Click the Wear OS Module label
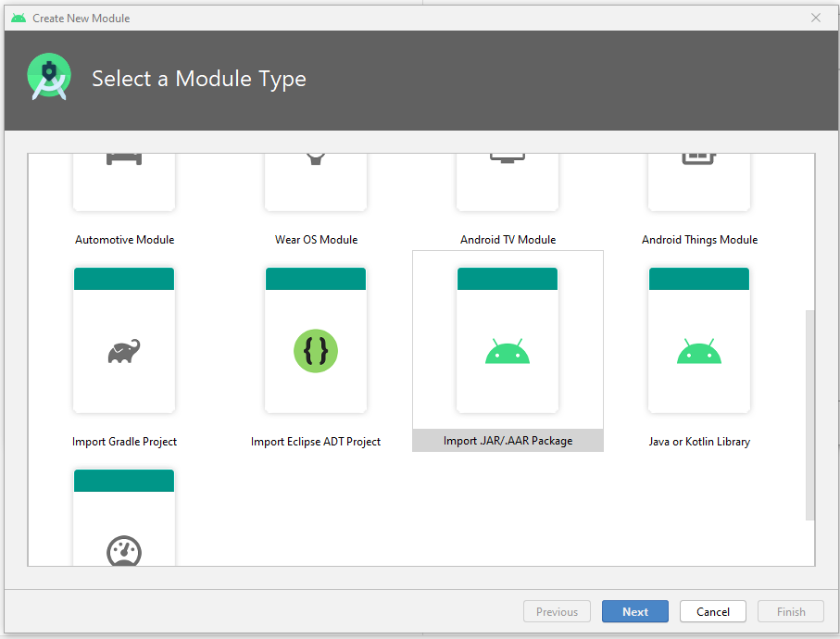840x639 pixels. tap(316, 240)
